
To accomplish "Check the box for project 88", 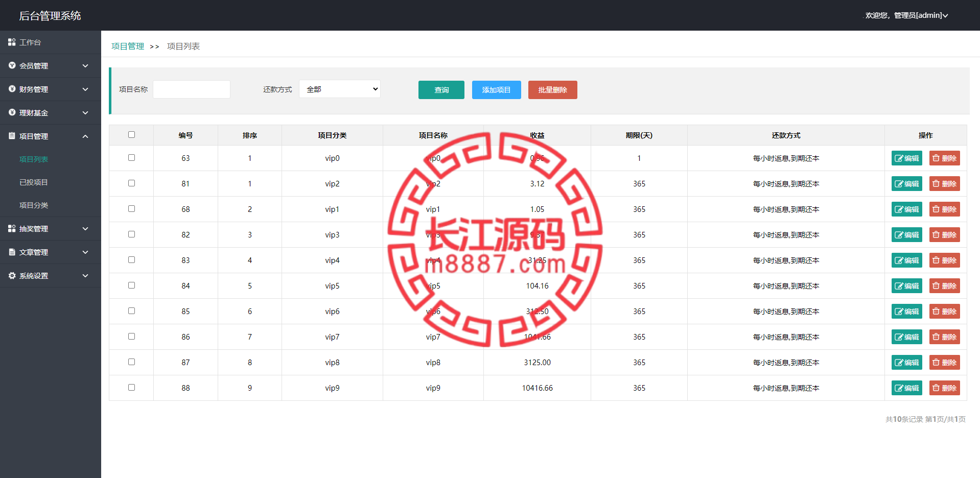I will point(131,388).
